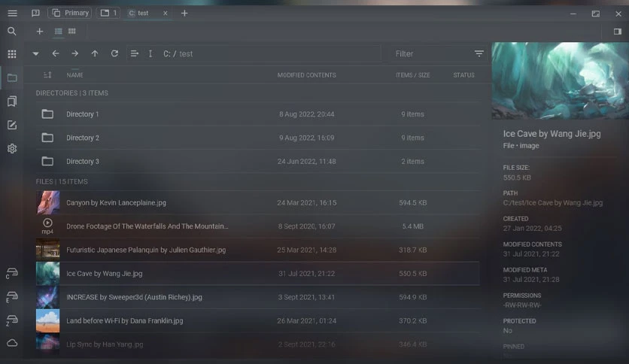Switch to list view layout

(x=59, y=32)
